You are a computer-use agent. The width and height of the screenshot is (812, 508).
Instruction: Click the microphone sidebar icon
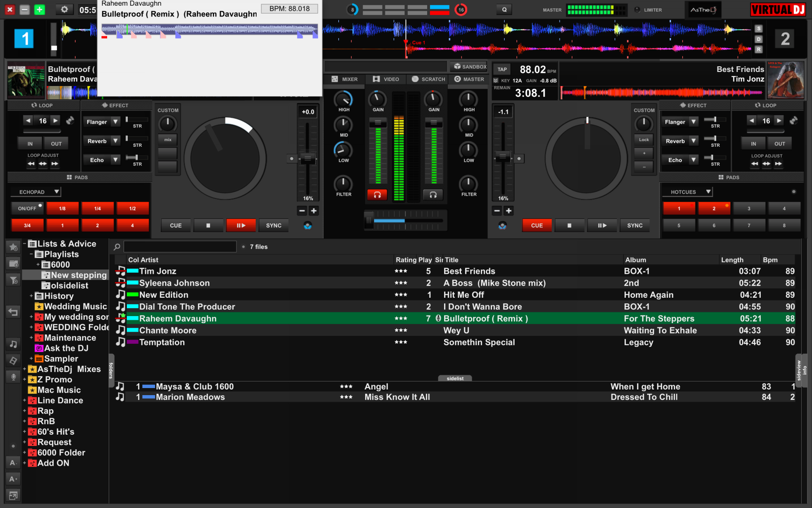point(13,377)
